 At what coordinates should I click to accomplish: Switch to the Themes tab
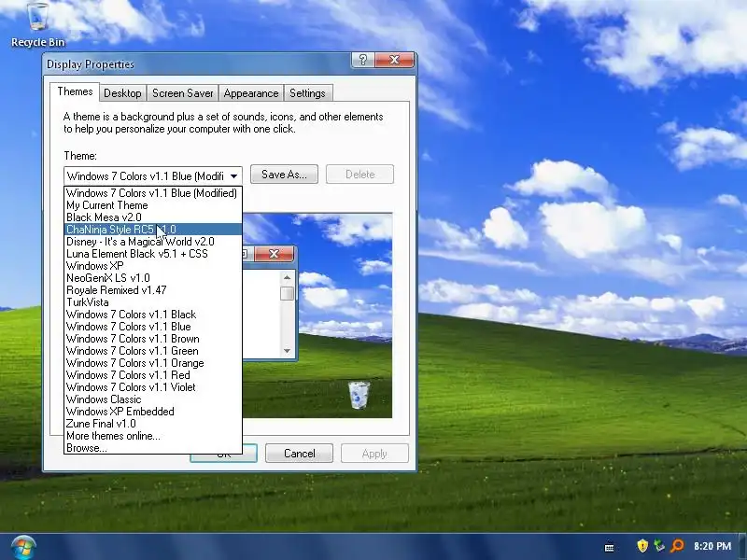coord(75,91)
